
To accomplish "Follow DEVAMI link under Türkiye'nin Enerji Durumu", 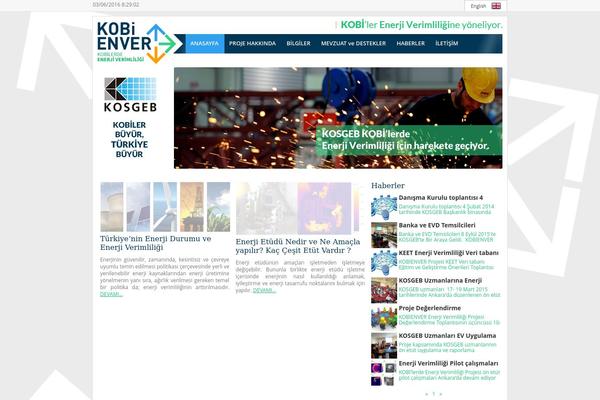I will (x=111, y=294).
